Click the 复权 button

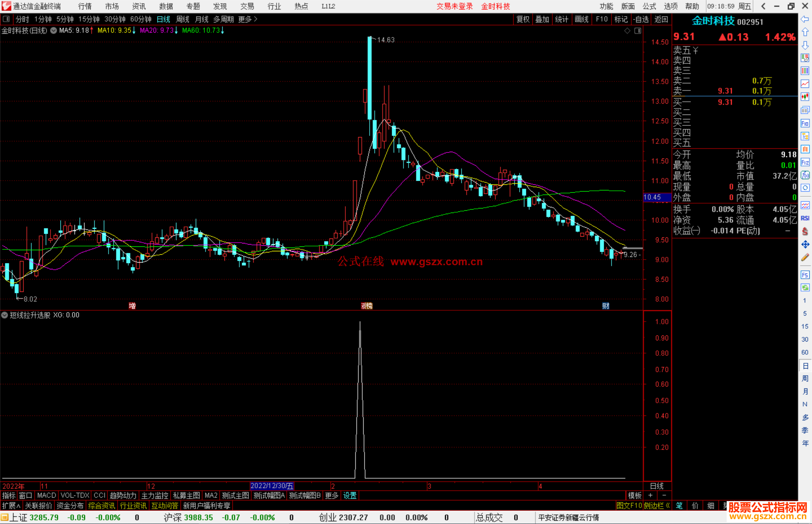[523, 19]
